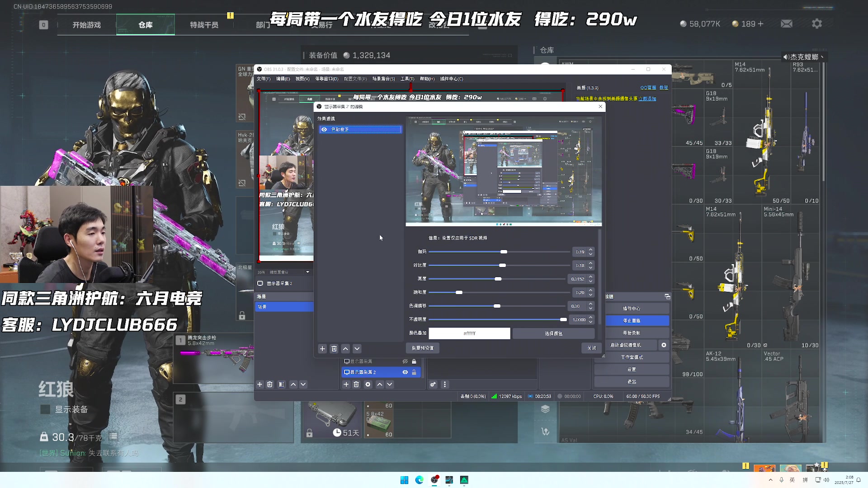Click the layers icon beside the warehouse grid
The height and width of the screenshot is (488, 868).
[x=545, y=409]
